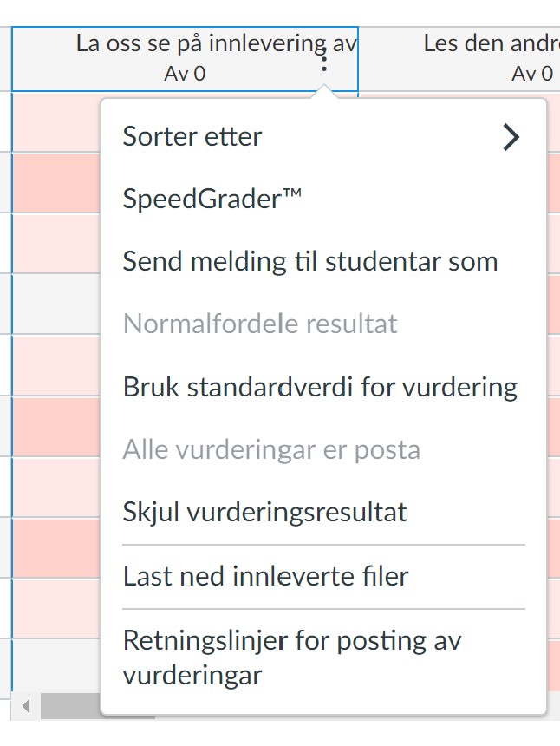Click the disabled Alle vurderingar er posta

(x=271, y=449)
